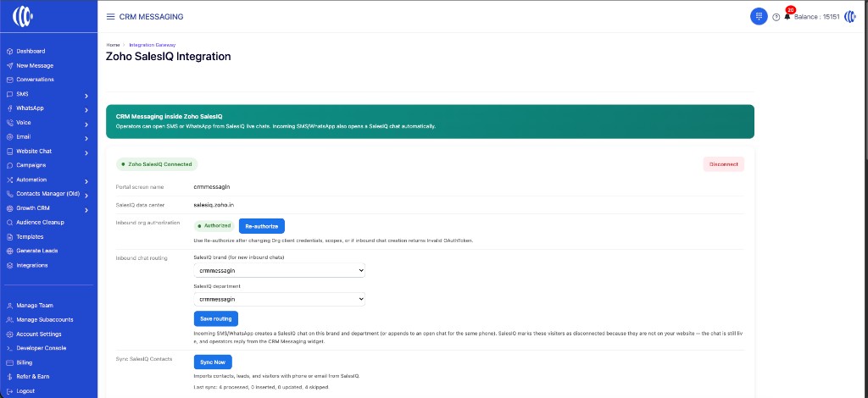Click the Inbound org authorization label
This screenshot has width=868, height=398.
pyautogui.click(x=147, y=223)
